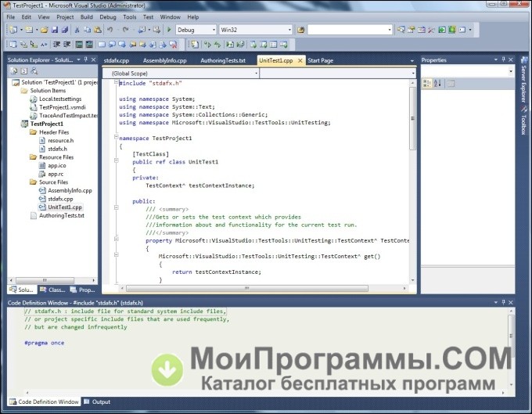This screenshot has height=414, width=532.
Task: Click the Display Member List icon
Action: click(13, 44)
